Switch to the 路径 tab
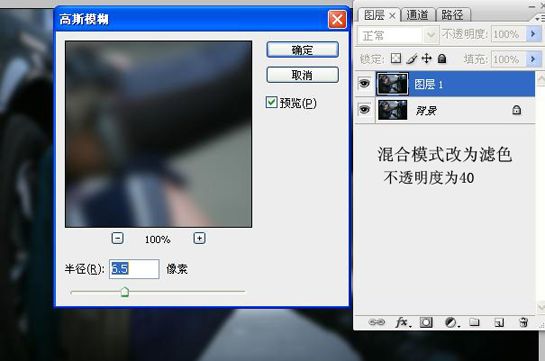Image resolution: width=545 pixels, height=361 pixels. (x=453, y=15)
